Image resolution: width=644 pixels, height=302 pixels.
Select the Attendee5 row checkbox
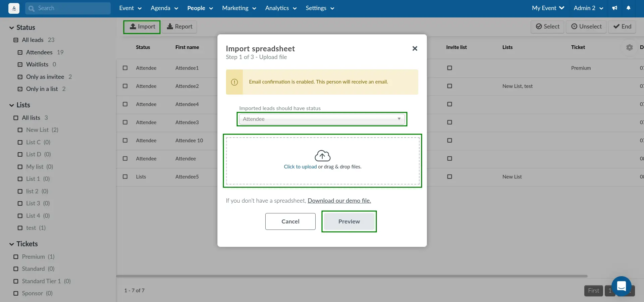point(125,177)
